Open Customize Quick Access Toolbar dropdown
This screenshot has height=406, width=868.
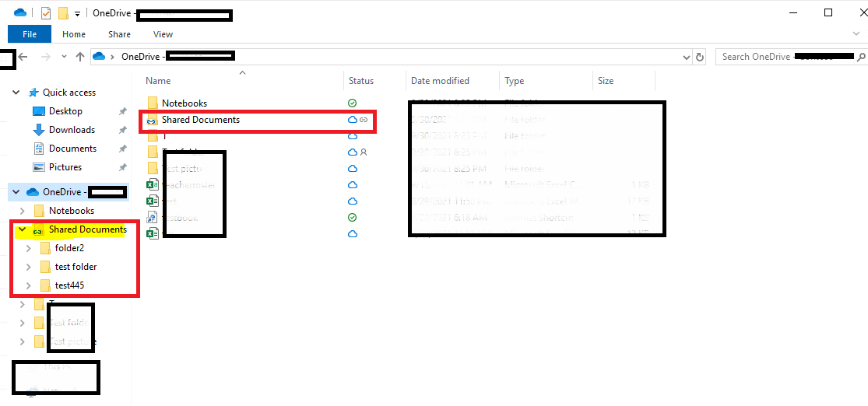[78, 13]
